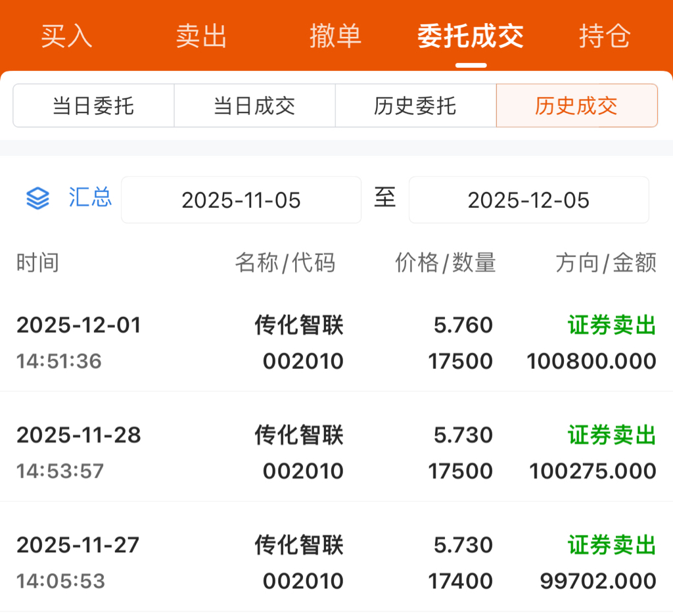Open the 买入 tab
The width and height of the screenshot is (673, 616).
(x=67, y=36)
